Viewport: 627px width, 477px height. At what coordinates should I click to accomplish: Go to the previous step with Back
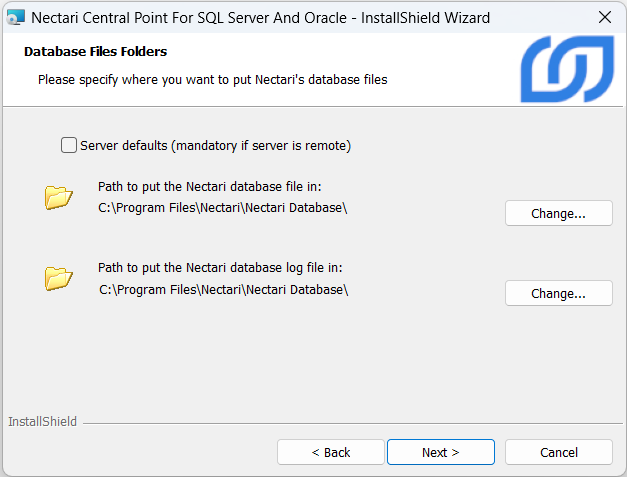point(330,452)
